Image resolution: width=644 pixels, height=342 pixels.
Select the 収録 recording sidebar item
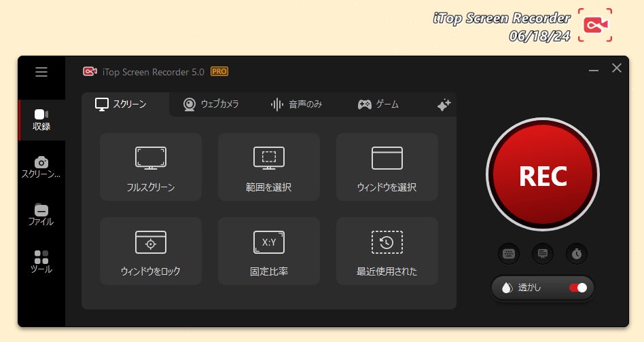(41, 120)
